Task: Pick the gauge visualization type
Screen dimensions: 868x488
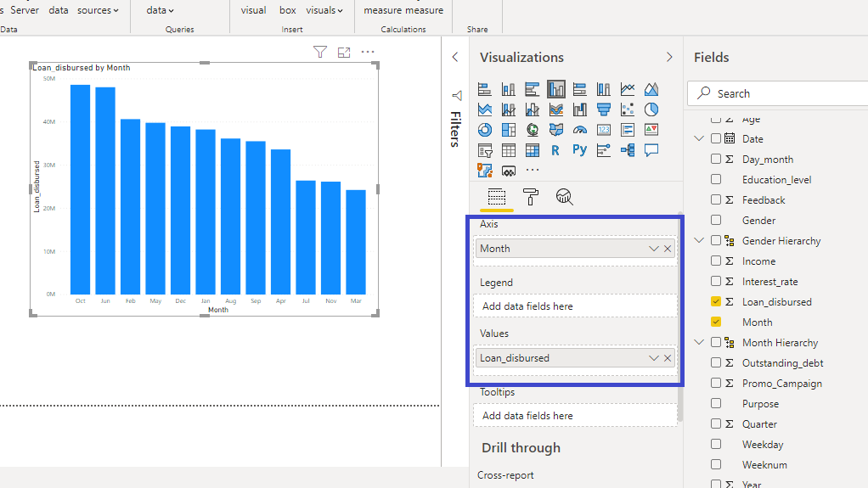Action: pos(580,130)
